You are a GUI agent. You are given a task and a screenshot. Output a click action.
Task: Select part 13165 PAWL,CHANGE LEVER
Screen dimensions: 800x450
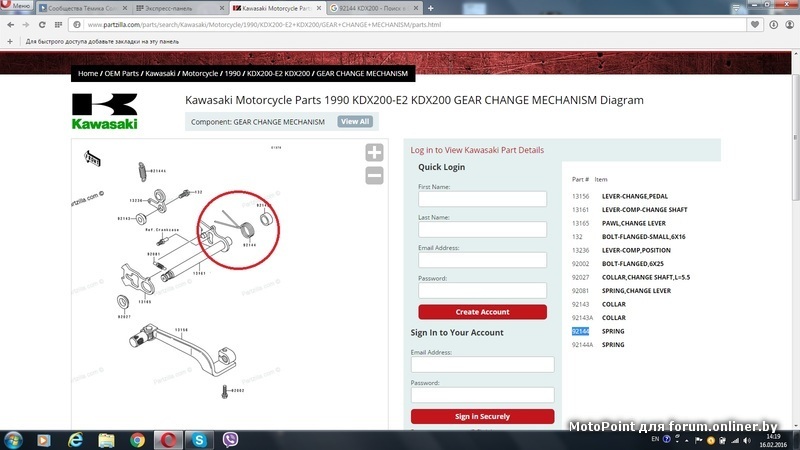pos(618,223)
